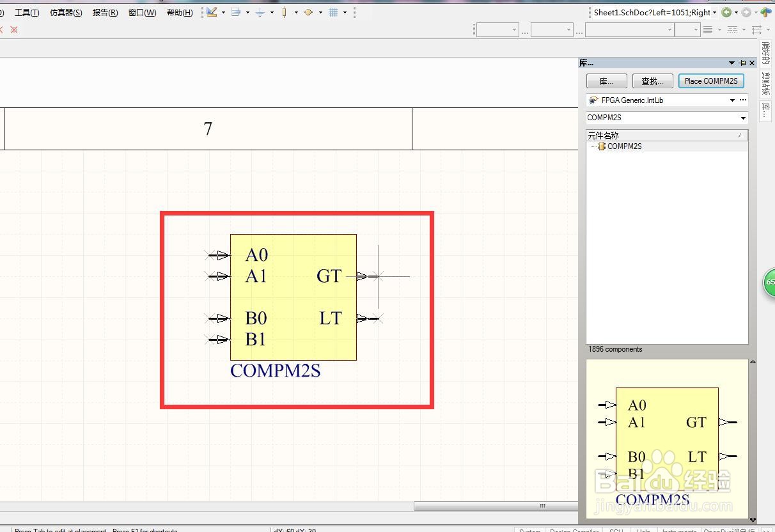
Task: Select the drawing utility tools icon
Action: click(x=212, y=12)
